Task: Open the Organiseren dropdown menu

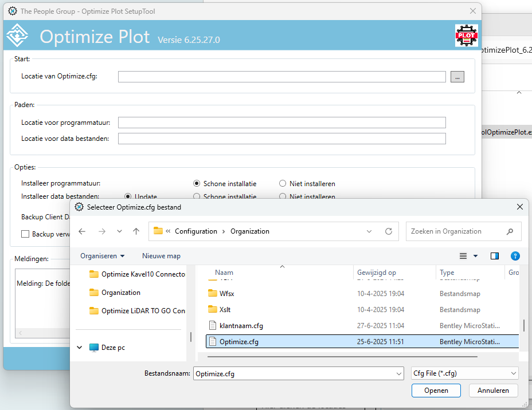Action: coord(102,256)
